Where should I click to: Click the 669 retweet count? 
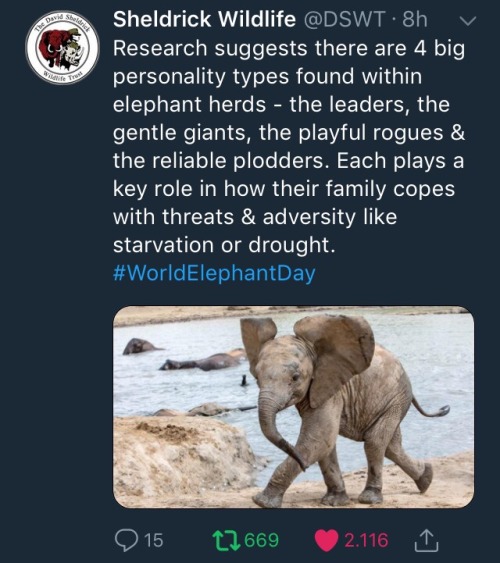tap(262, 540)
